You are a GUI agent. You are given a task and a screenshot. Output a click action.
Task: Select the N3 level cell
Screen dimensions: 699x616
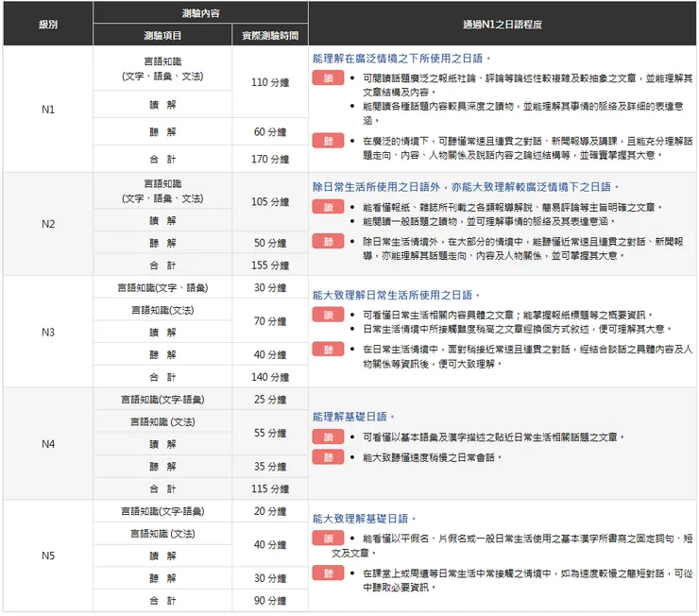tap(48, 332)
